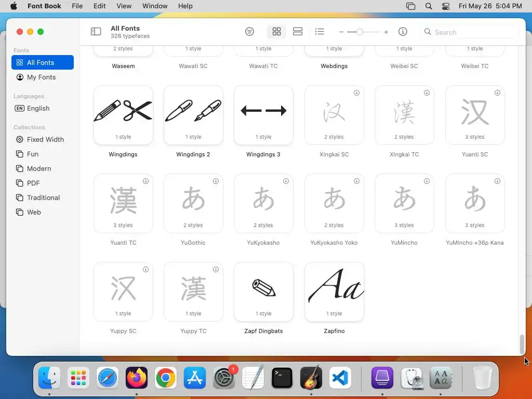The image size is (532, 399).
Task: Open the Apple menu
Action: pos(14,6)
